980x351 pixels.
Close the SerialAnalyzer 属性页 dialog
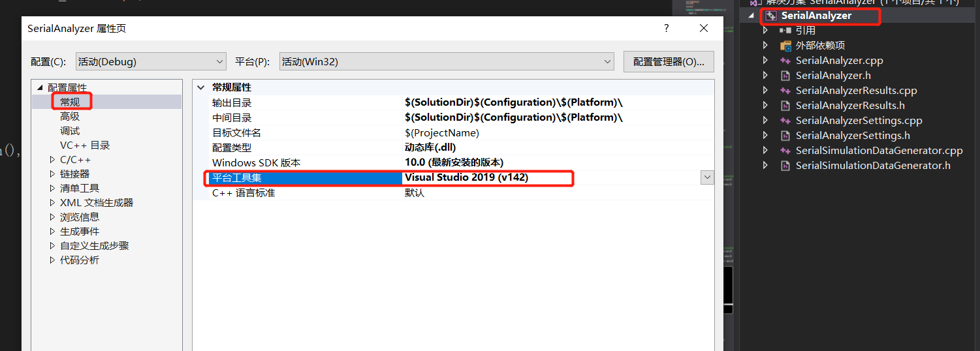pos(704,29)
